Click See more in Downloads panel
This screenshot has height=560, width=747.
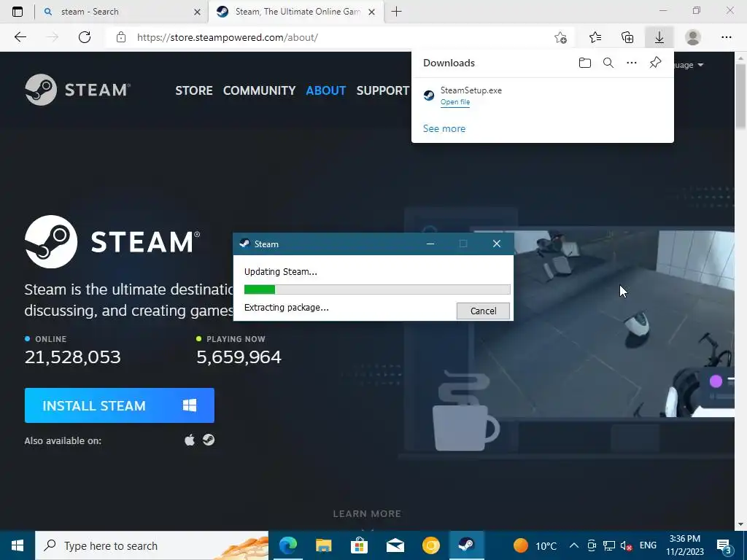[444, 128]
